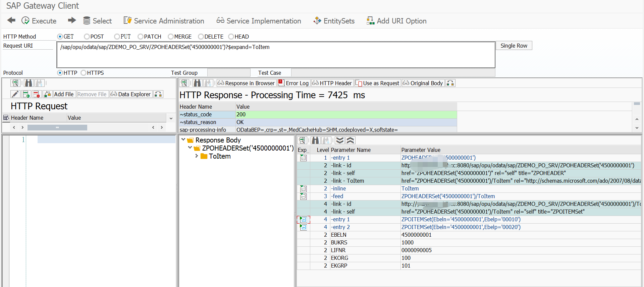
Task: Collapse the Response Body tree node
Action: click(183, 139)
